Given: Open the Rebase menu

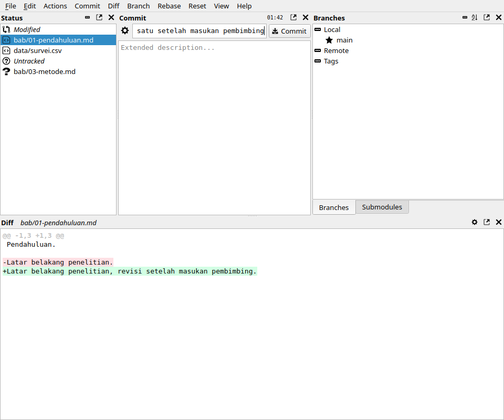Looking at the screenshot, I should 169,6.
